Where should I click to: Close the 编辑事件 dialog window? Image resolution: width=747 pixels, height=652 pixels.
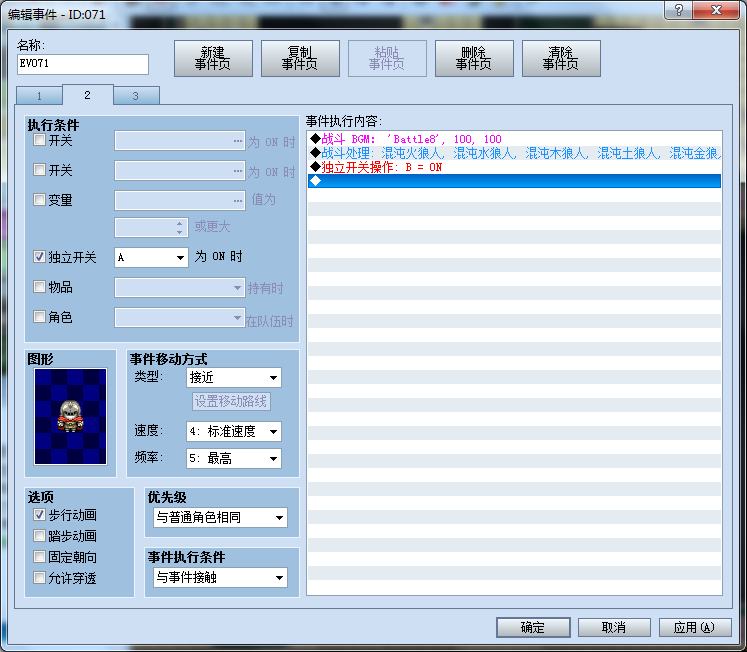[x=717, y=10]
